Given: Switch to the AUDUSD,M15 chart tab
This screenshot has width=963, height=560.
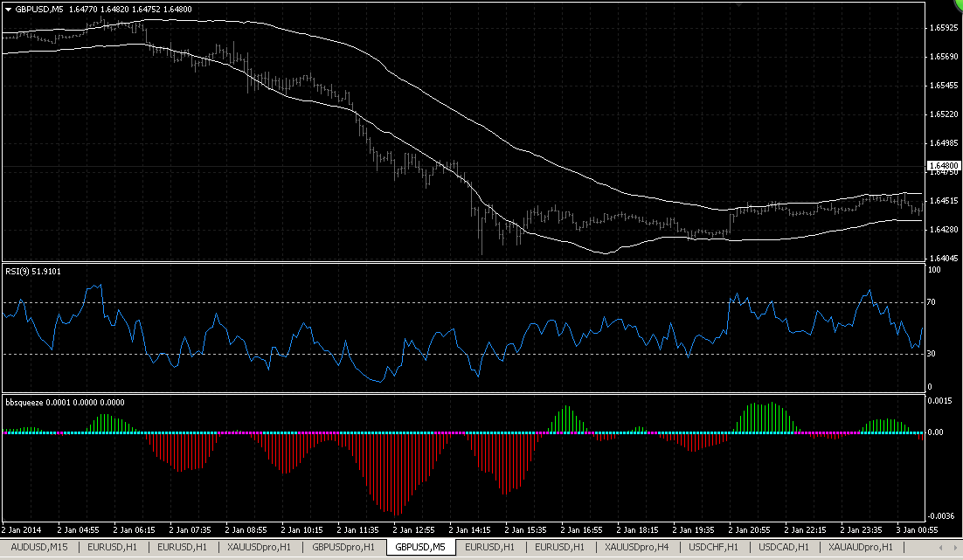Looking at the screenshot, I should click(x=39, y=547).
